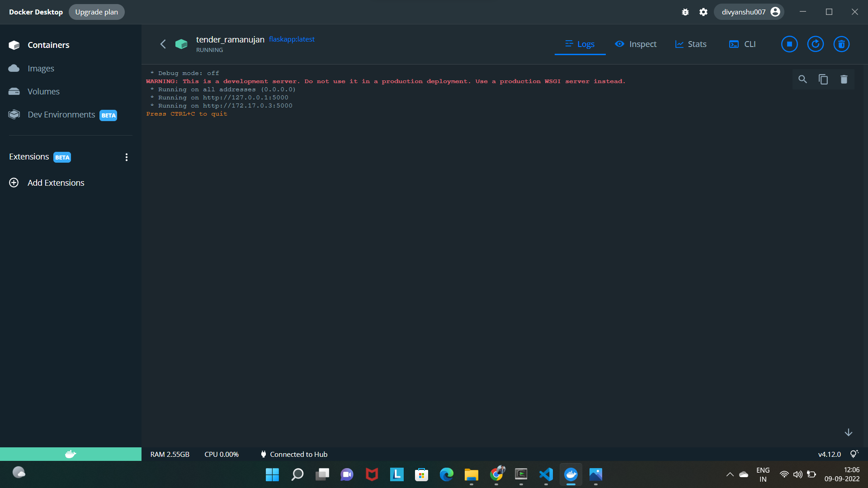868x488 pixels.
Task: Jump to newest logs with down arrow
Action: pyautogui.click(x=849, y=432)
